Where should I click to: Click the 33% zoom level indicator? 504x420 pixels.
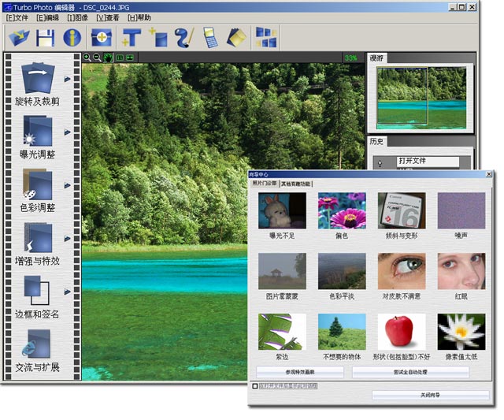point(350,58)
